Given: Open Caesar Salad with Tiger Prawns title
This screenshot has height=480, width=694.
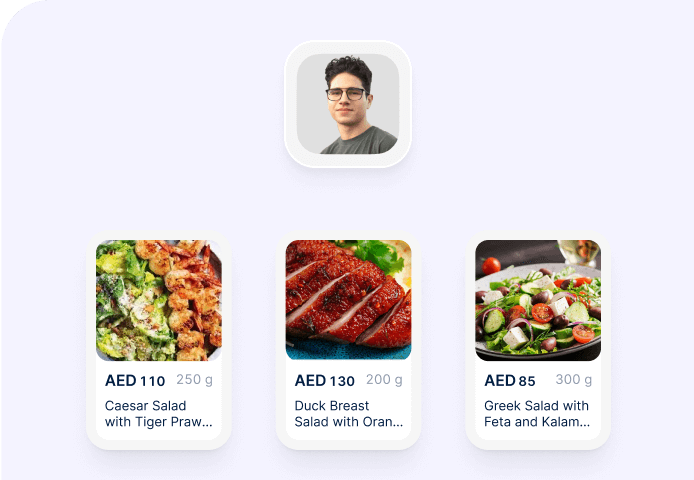Looking at the screenshot, I should tap(158, 414).
